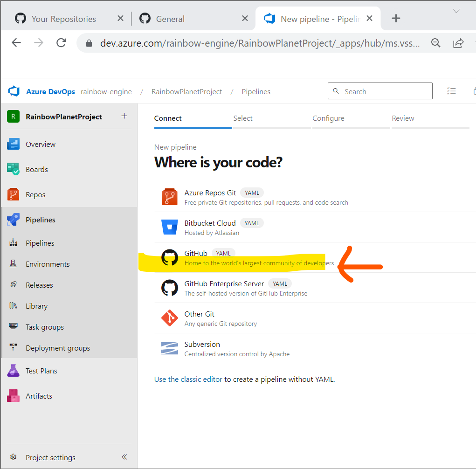Close the Your Repositories tab
The height and width of the screenshot is (469, 476).
click(121, 19)
